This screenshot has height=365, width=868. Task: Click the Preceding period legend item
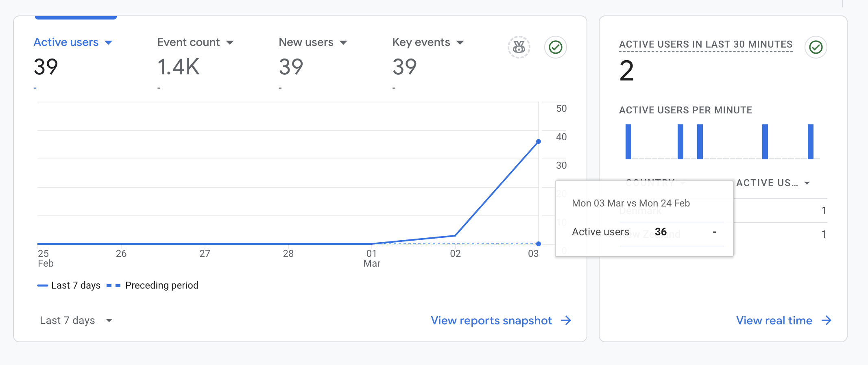[x=153, y=285]
